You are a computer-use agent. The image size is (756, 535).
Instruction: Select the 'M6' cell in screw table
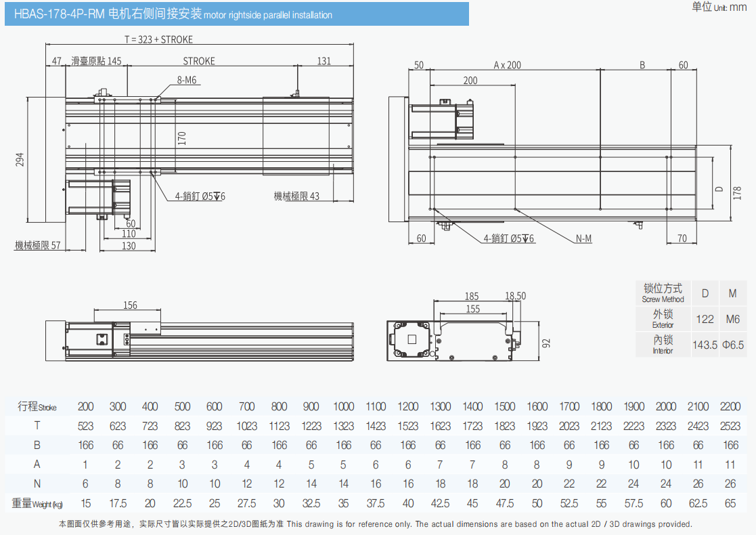pos(733,319)
